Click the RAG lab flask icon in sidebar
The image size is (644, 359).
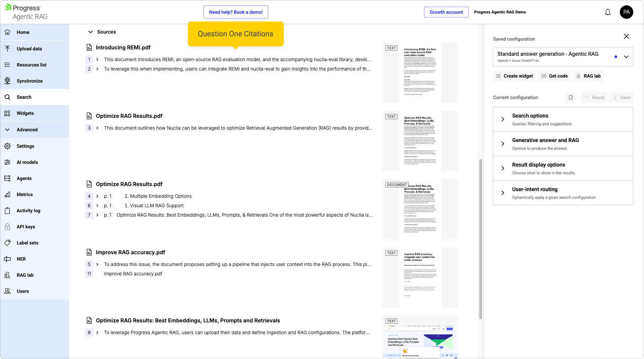point(7,275)
